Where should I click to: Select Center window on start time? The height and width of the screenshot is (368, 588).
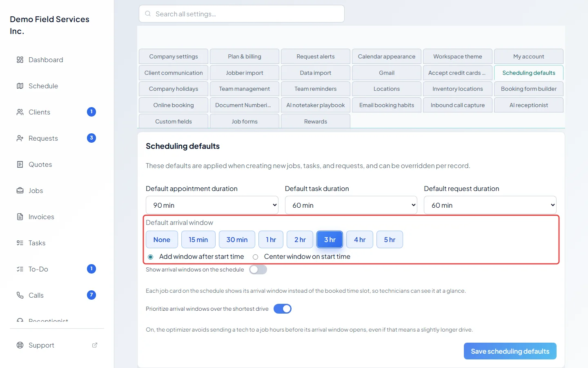256,257
